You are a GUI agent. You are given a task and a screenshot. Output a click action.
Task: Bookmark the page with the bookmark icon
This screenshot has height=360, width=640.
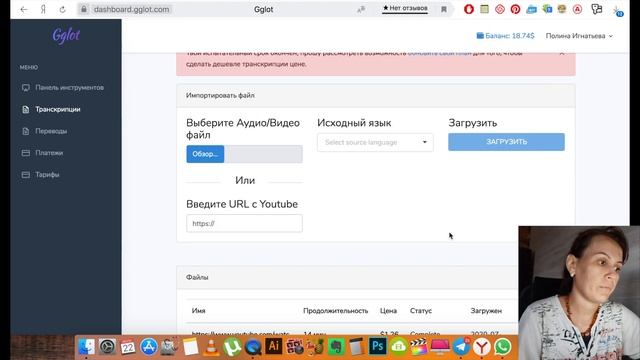click(x=444, y=9)
